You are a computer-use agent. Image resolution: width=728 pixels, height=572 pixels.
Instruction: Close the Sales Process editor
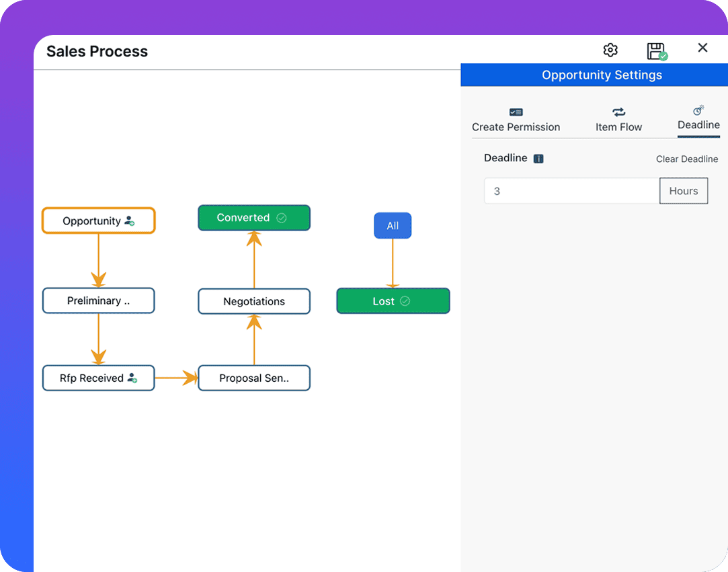[702, 47]
